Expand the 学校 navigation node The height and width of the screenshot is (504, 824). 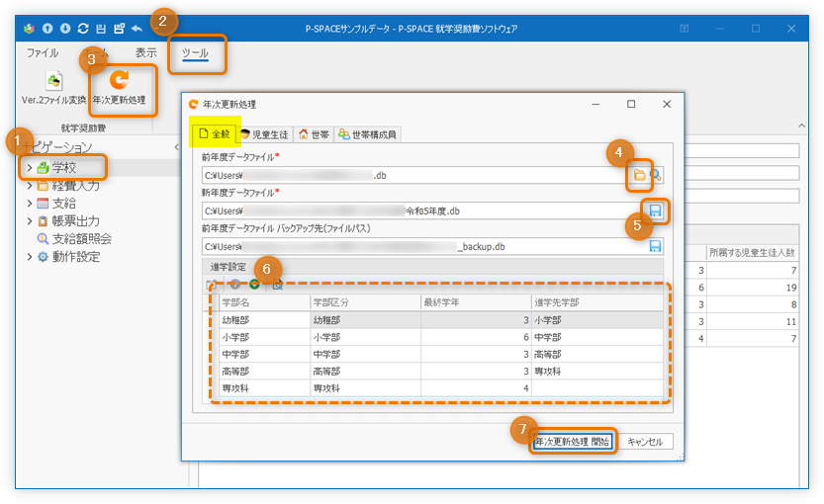tap(30, 168)
